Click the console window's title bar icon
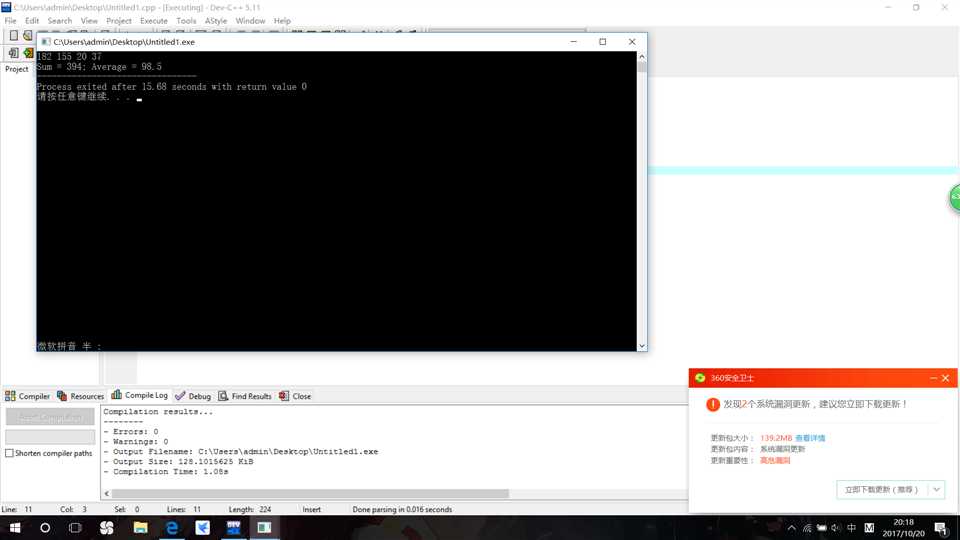This screenshot has height=540, width=960. (46, 42)
